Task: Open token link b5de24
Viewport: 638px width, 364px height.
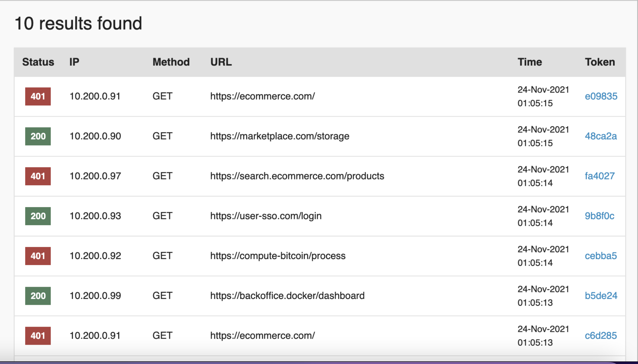Action: click(601, 296)
